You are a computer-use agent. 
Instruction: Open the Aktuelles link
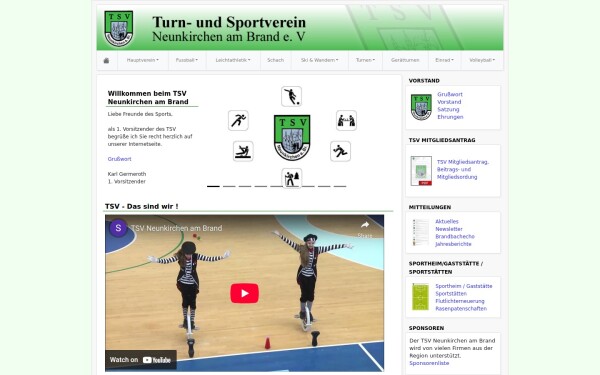tap(447, 221)
